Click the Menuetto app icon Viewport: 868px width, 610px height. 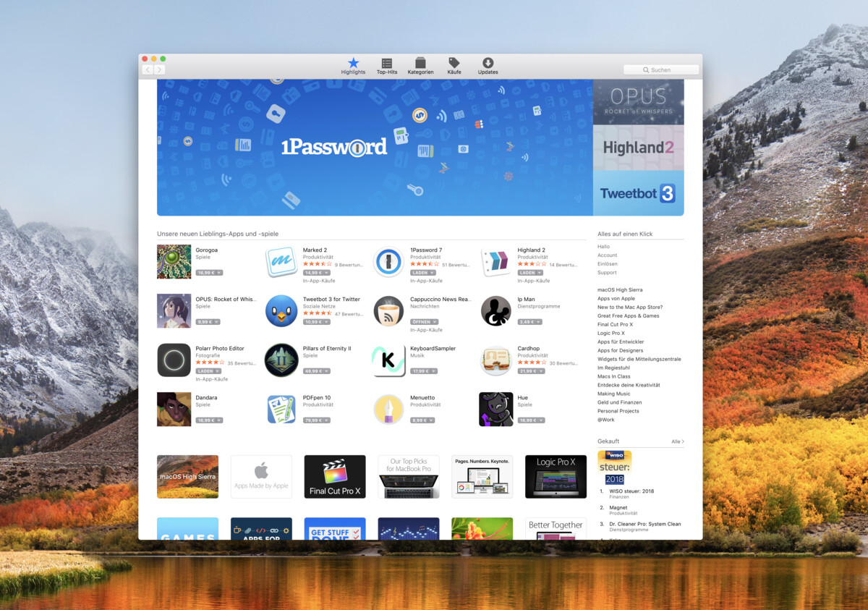coord(388,410)
